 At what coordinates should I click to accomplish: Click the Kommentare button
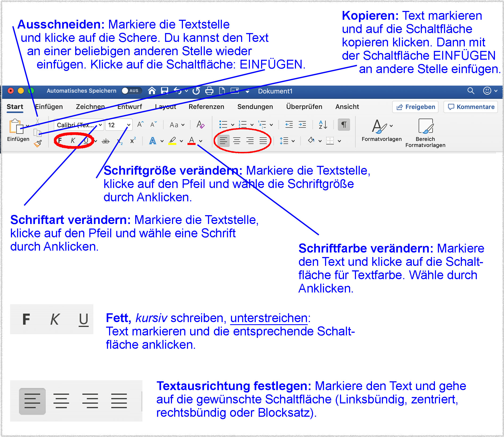click(x=471, y=107)
